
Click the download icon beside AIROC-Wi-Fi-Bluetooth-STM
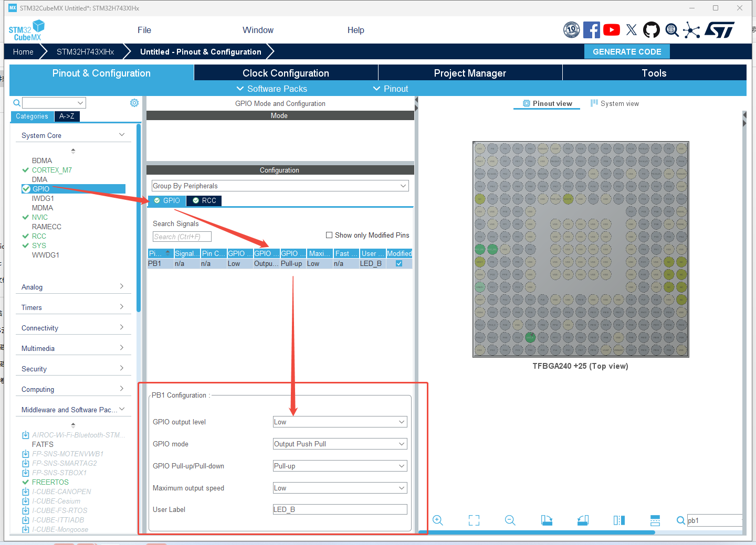point(26,435)
